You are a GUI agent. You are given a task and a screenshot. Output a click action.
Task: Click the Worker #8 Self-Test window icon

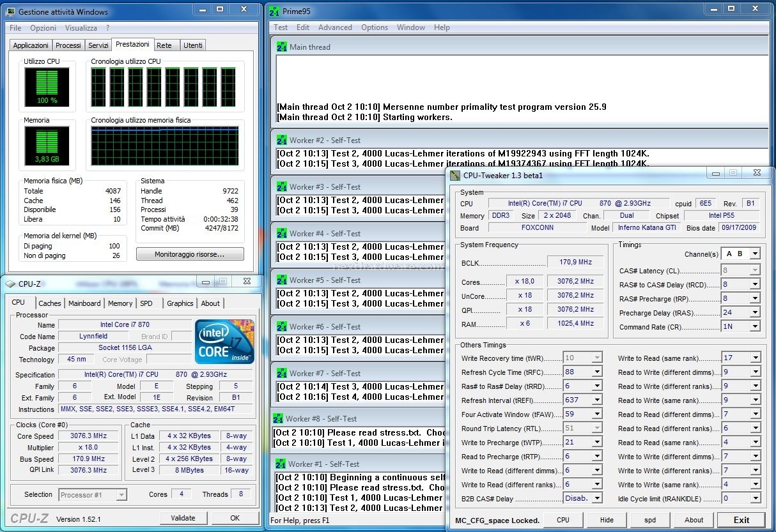[279, 418]
